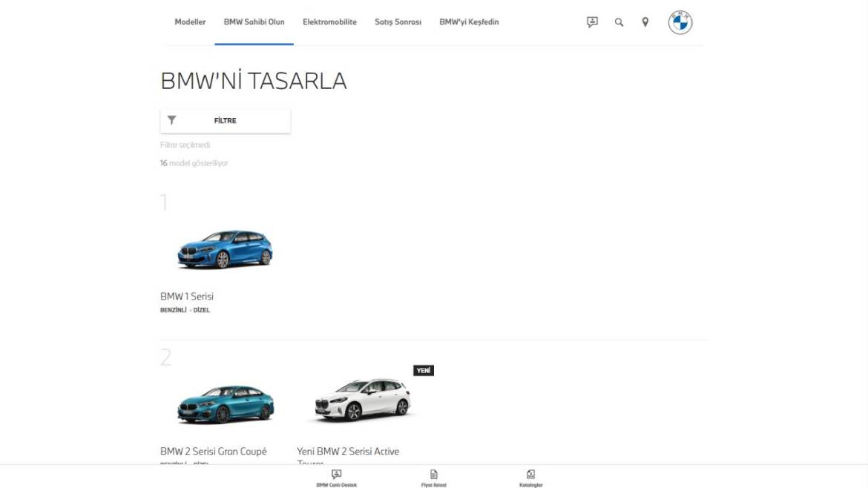Image resolution: width=868 pixels, height=488 pixels.
Task: Open the FİLTRE panel
Action: click(225, 119)
